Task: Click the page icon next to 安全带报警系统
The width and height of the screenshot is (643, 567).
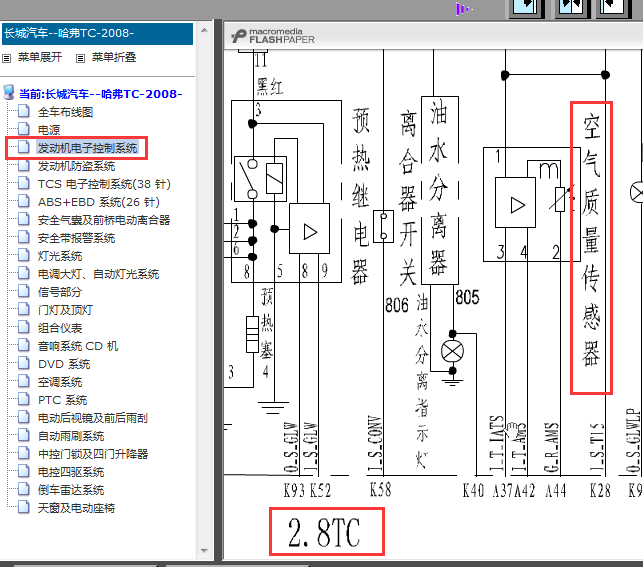Action: click(x=24, y=238)
